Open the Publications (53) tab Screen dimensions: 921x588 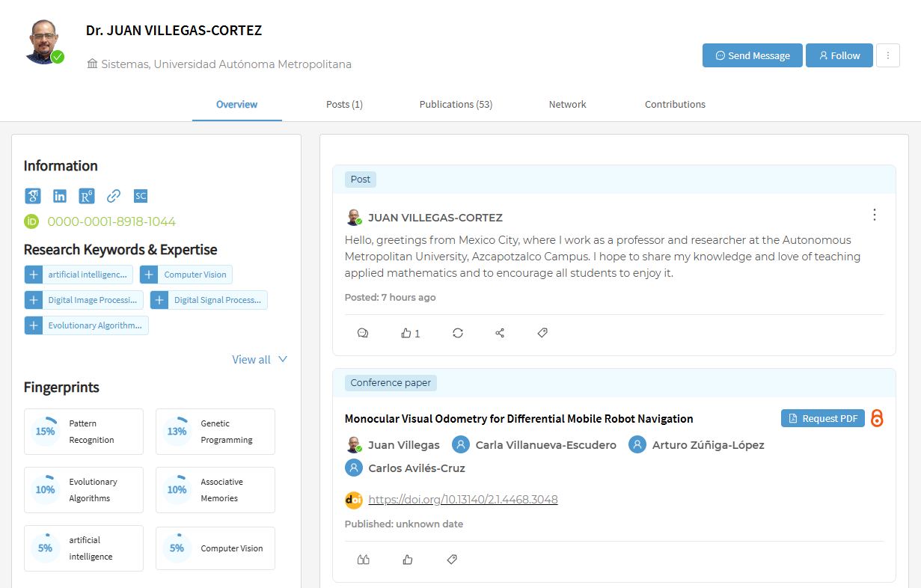click(x=456, y=104)
